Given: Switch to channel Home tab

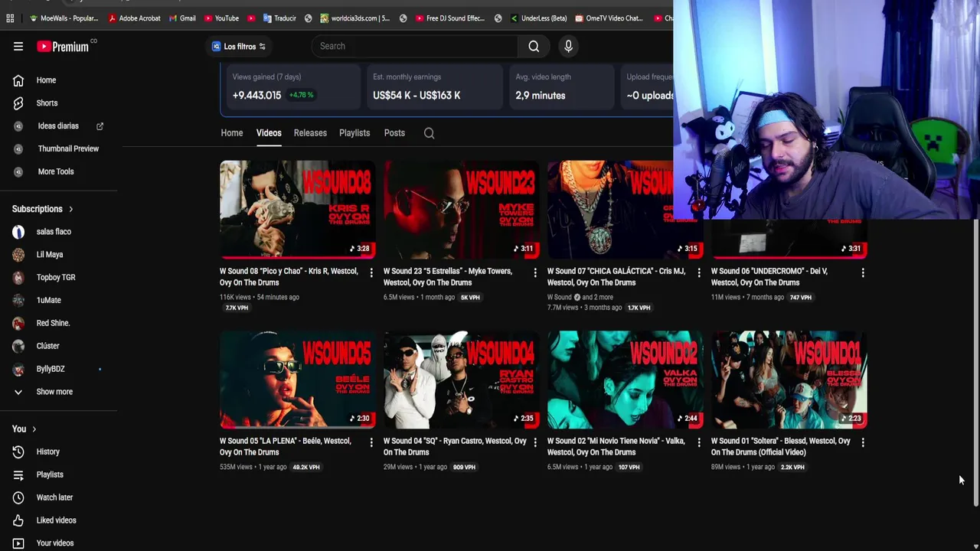Looking at the screenshot, I should coord(232,133).
